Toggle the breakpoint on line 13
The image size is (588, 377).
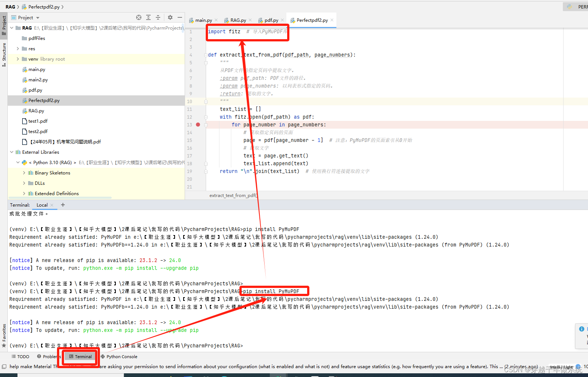[198, 125]
